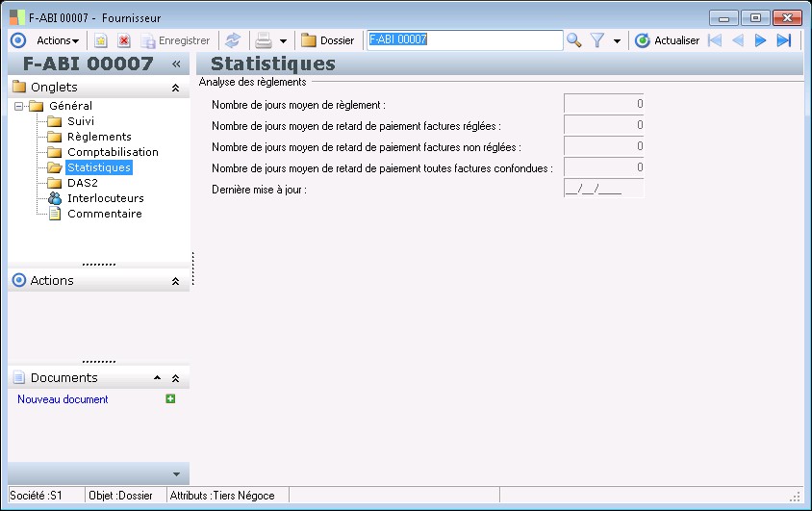Click the F-ABI 00007 search field
Viewport: 812px width, 511px height.
tap(465, 39)
